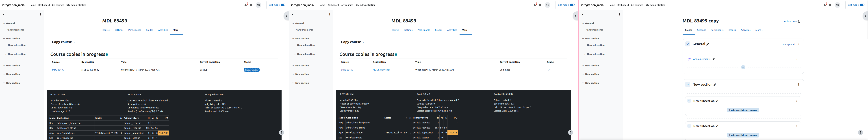This screenshot has height=140, width=868.
Task: Click Bulk actions in the right window
Action: [792, 22]
